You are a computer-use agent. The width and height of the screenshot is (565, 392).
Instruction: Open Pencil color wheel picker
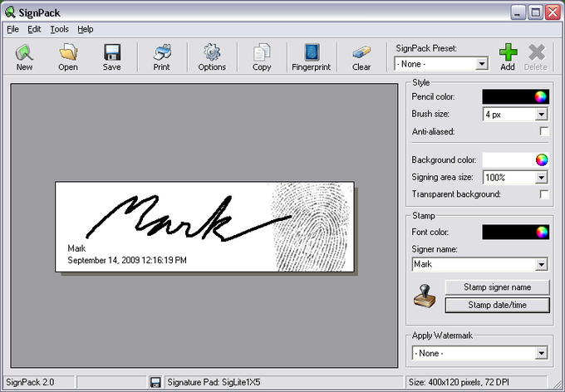point(541,96)
